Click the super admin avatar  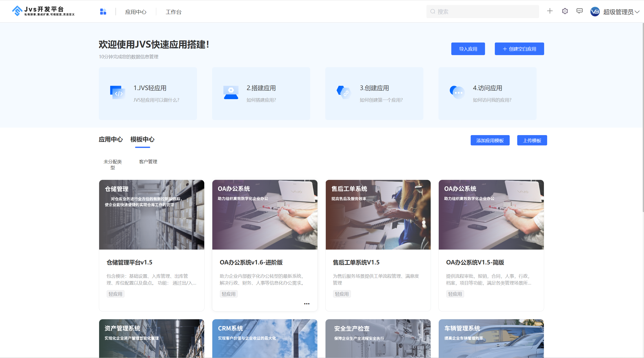point(595,12)
